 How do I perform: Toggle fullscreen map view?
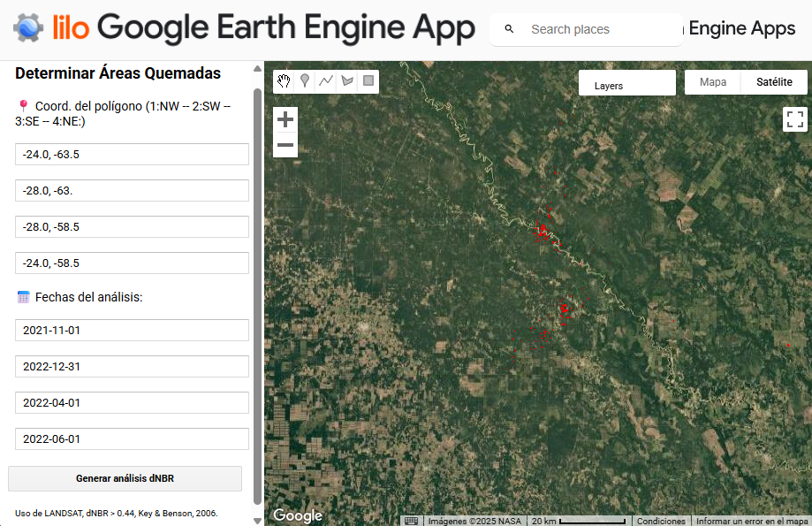[795, 119]
